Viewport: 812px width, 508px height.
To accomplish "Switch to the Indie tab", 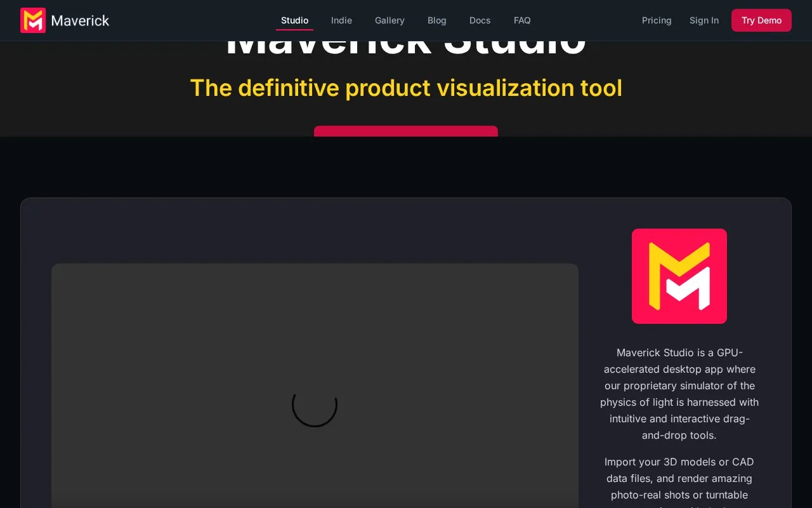I will pos(341,20).
